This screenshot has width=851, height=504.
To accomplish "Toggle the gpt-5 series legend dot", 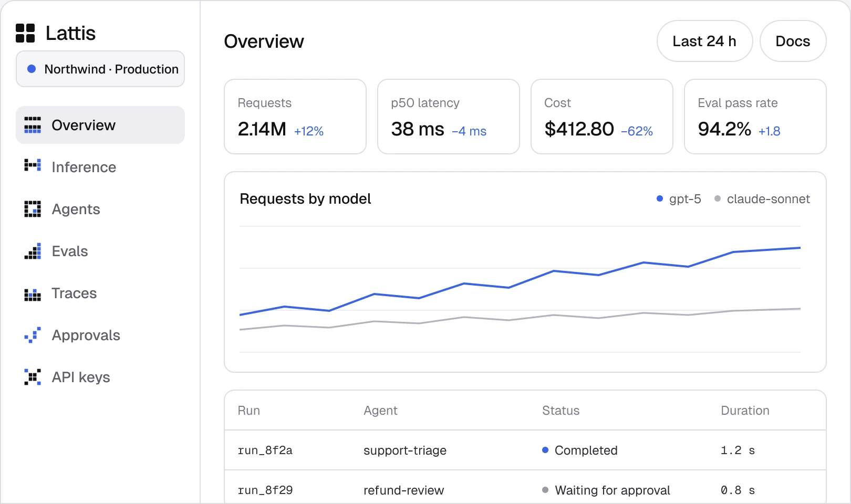I will coord(660,198).
